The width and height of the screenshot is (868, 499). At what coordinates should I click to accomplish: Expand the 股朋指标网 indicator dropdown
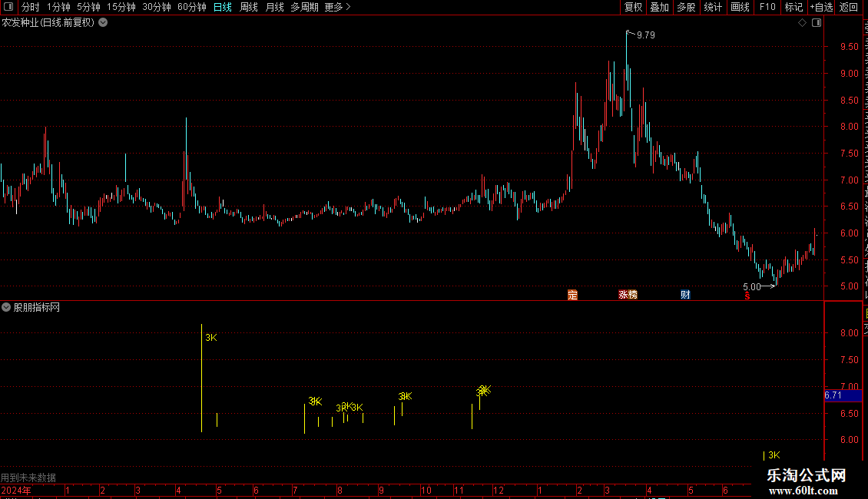click(6, 307)
